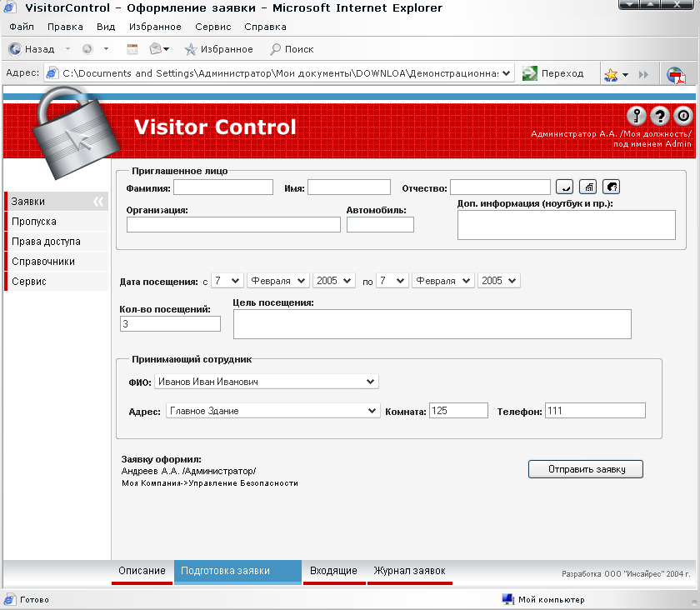Open the Справка menu
The image size is (700, 610).
pyautogui.click(x=265, y=27)
